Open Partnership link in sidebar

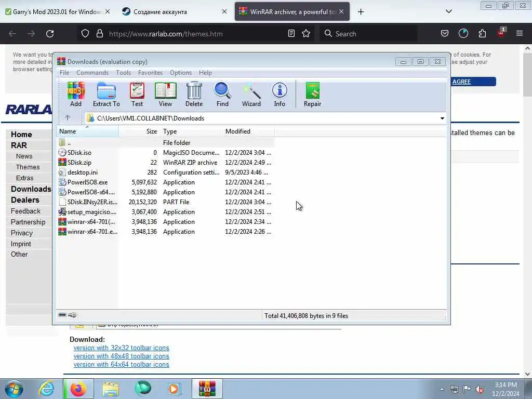tap(28, 222)
